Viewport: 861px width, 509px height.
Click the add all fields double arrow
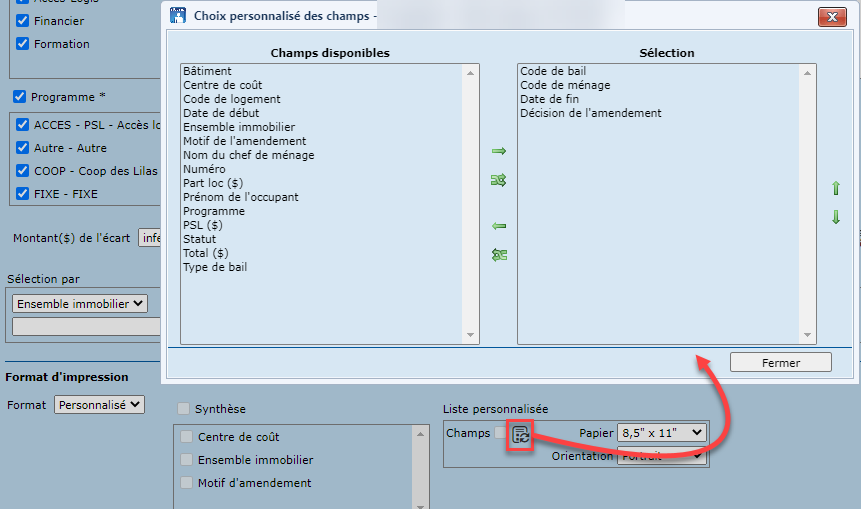coord(499,180)
